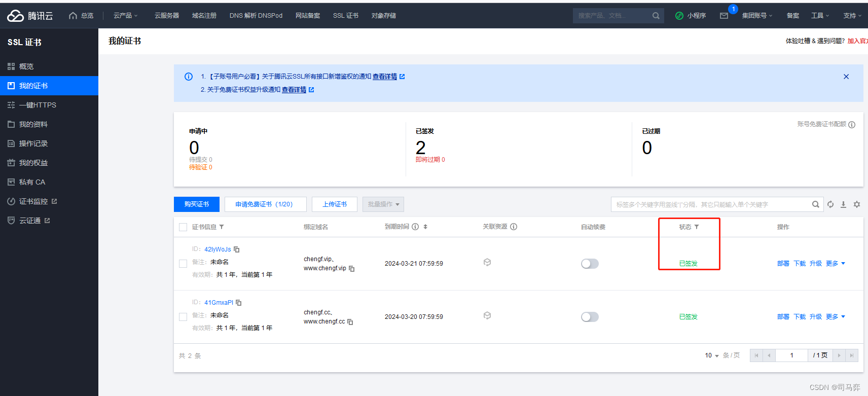Click the 关联资源 info icon
This screenshot has width=868, height=396.
tap(514, 227)
